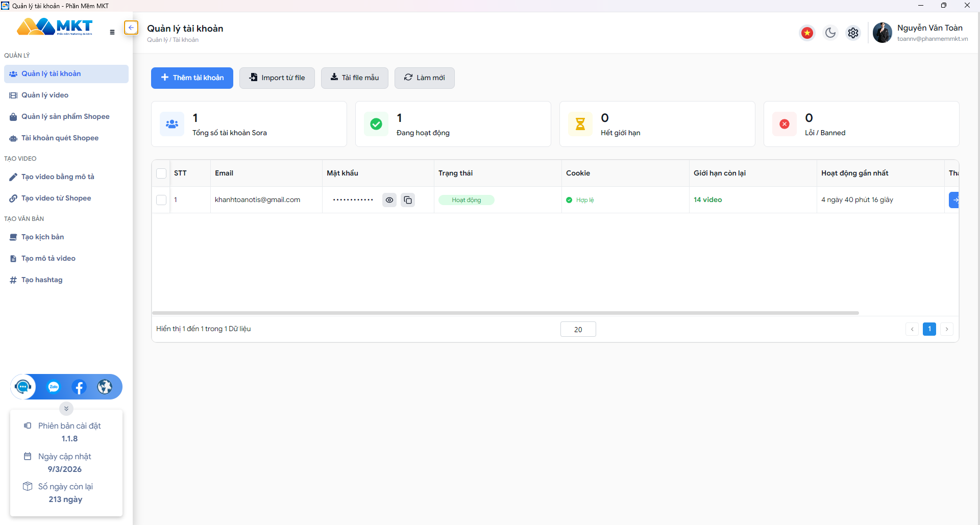The width and height of the screenshot is (980, 525).
Task: Reveal password with the eye icon
Action: tap(389, 200)
